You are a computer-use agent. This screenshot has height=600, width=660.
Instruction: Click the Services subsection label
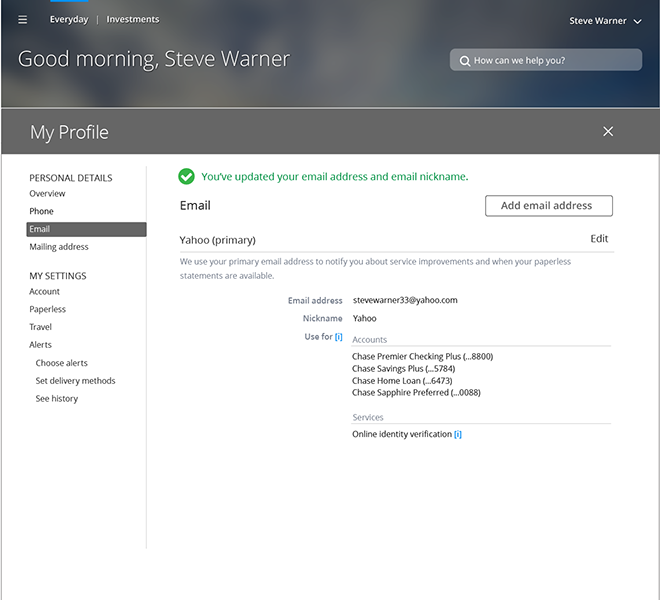click(368, 417)
